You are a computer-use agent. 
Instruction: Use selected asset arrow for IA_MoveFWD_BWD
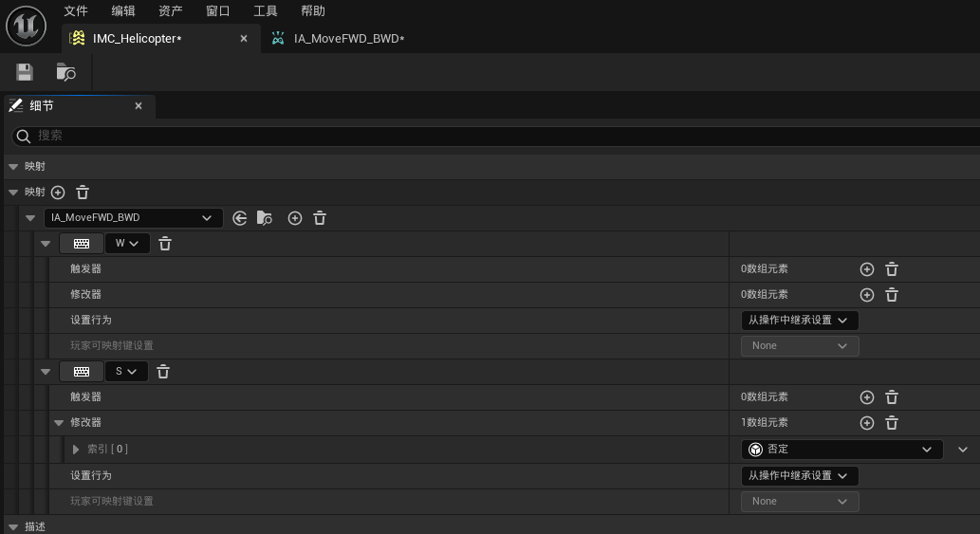(x=239, y=218)
